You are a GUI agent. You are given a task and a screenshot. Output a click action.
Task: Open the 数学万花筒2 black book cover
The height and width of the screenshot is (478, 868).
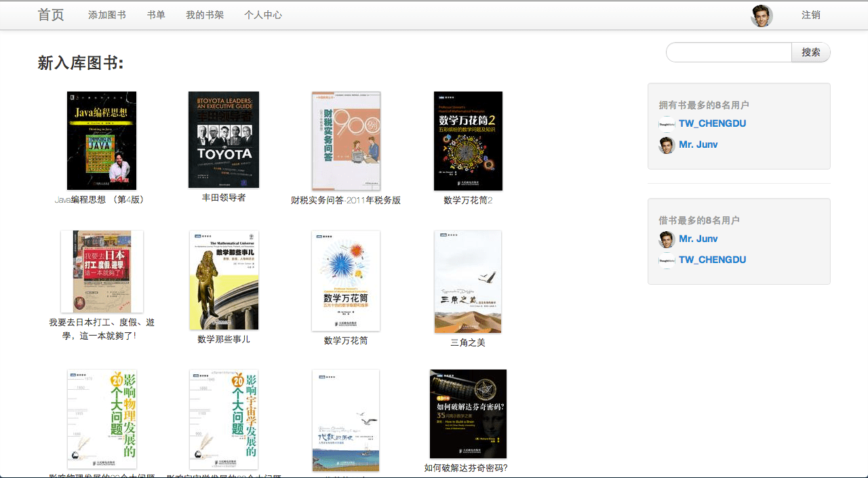tap(468, 141)
